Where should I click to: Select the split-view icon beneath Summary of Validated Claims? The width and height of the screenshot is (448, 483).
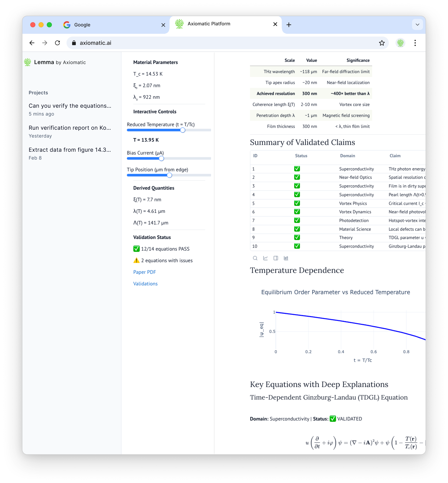pos(276,258)
